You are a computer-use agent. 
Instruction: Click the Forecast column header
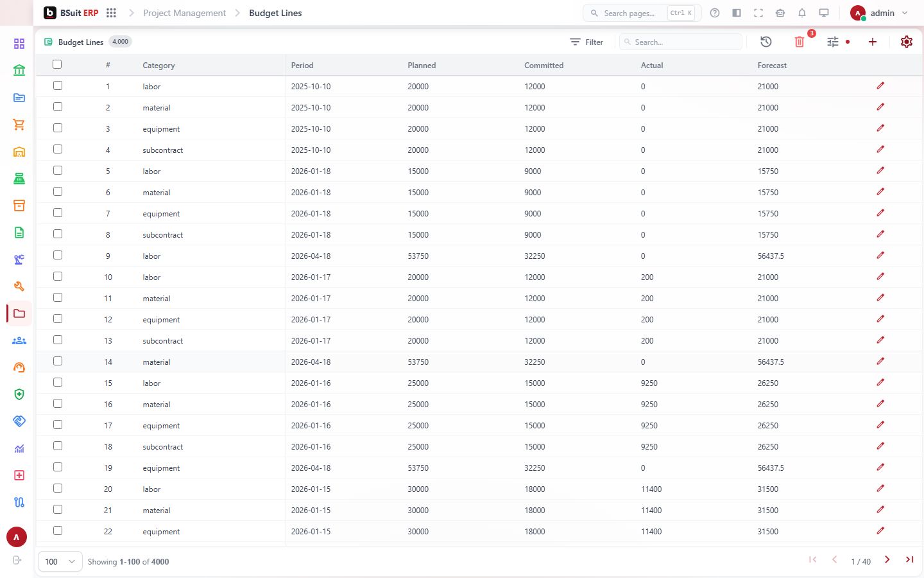(x=772, y=65)
